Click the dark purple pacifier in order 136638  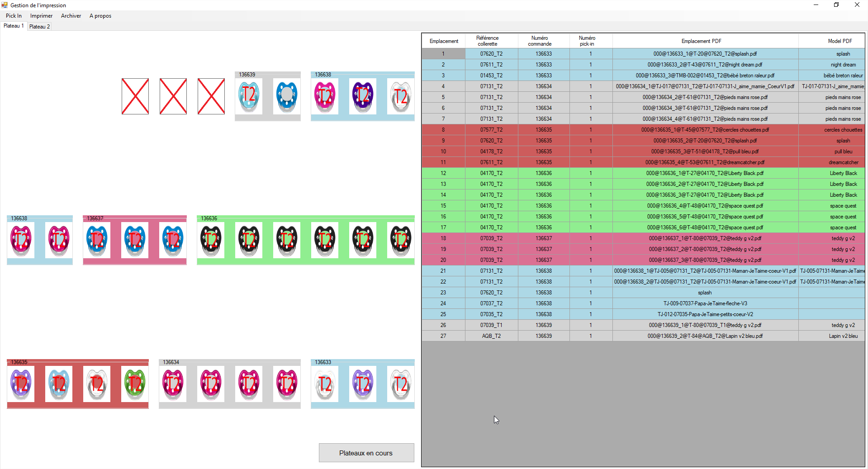[363, 96]
